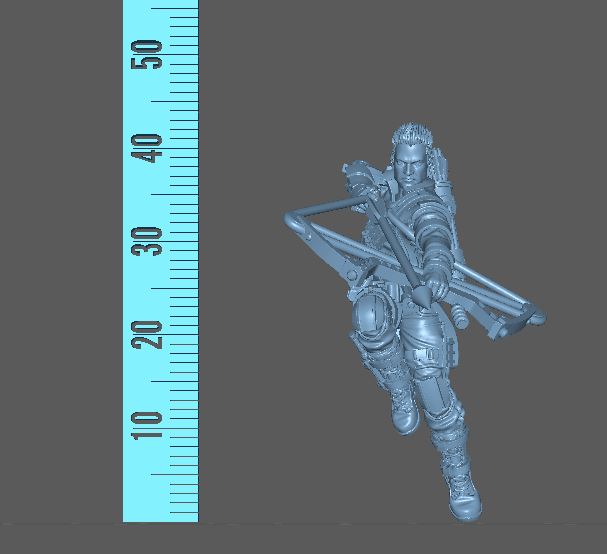Click the 10 label on the ruler
The width and height of the screenshot is (607, 554).
tap(151, 425)
